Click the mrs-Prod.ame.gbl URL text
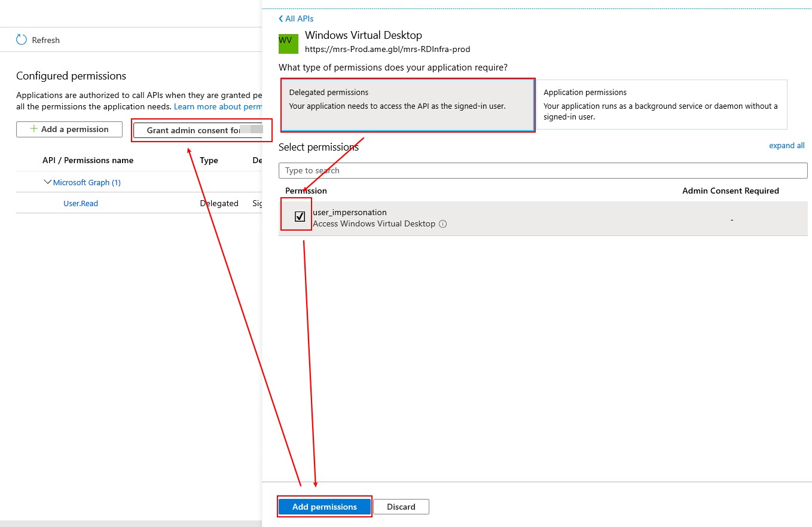Viewport: 812px width, 527px height. (387, 49)
